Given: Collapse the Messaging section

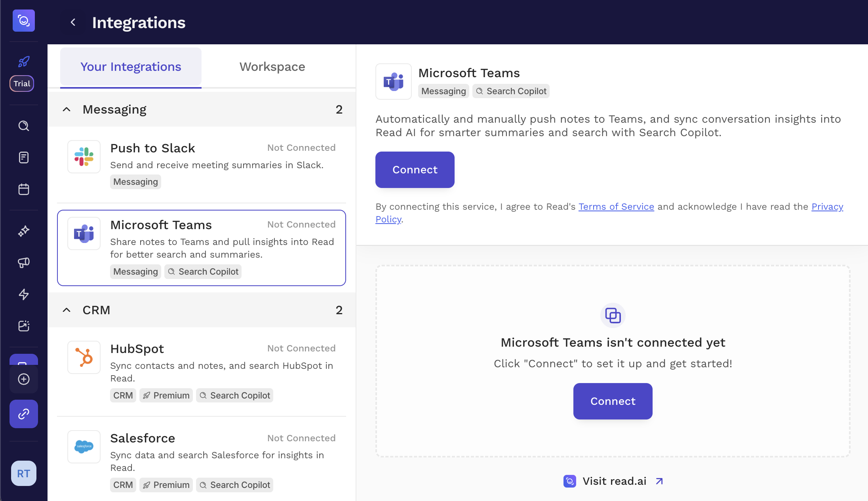Looking at the screenshot, I should pyautogui.click(x=67, y=110).
